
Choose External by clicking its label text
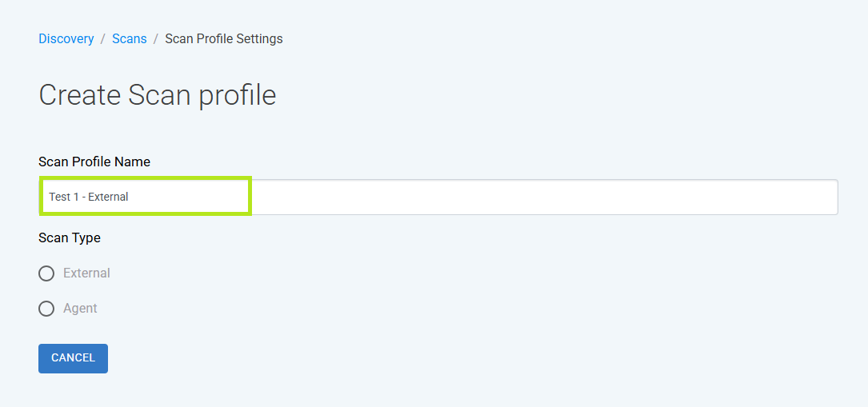(x=87, y=273)
